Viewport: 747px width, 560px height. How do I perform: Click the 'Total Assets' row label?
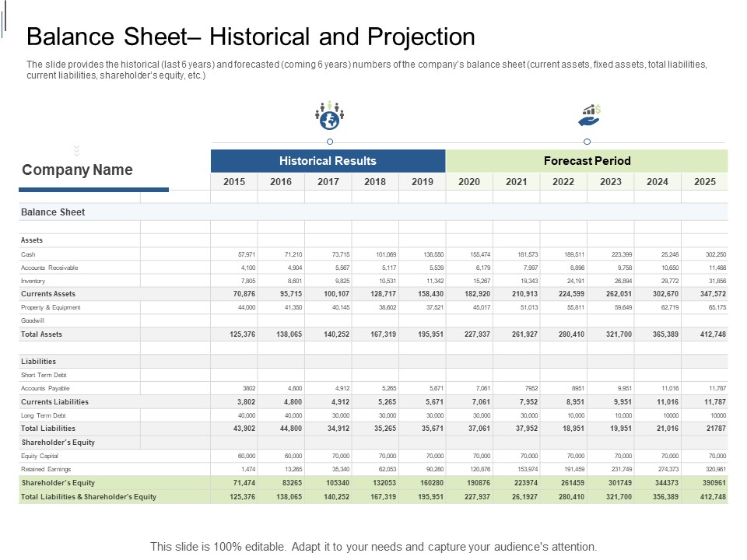41,334
